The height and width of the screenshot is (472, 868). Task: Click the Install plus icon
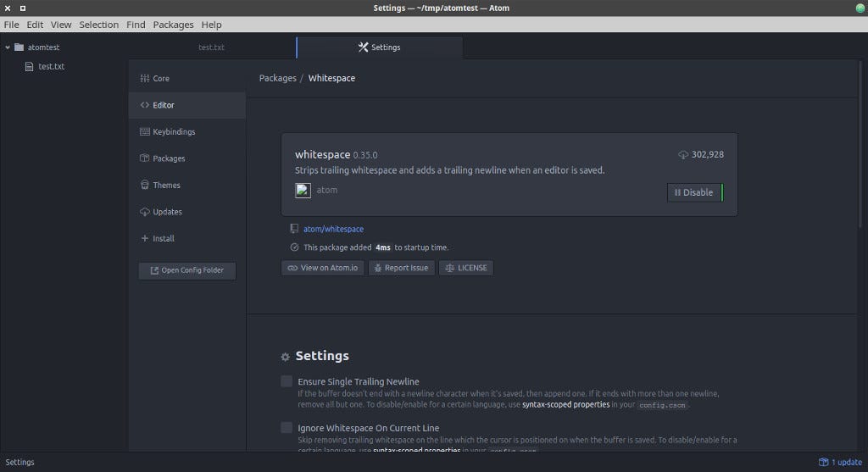tap(144, 238)
